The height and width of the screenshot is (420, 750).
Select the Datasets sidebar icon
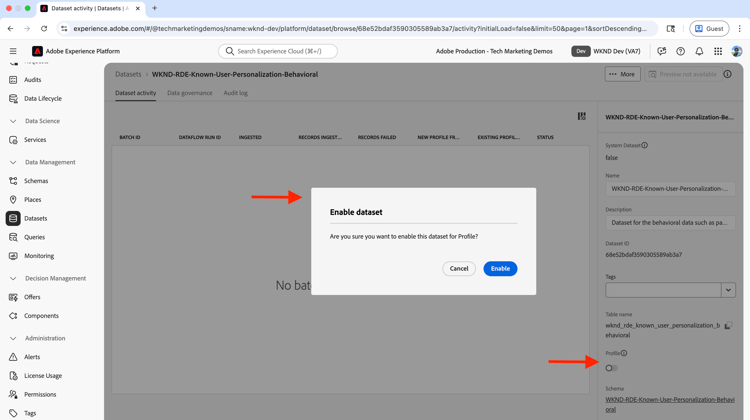[13, 218]
